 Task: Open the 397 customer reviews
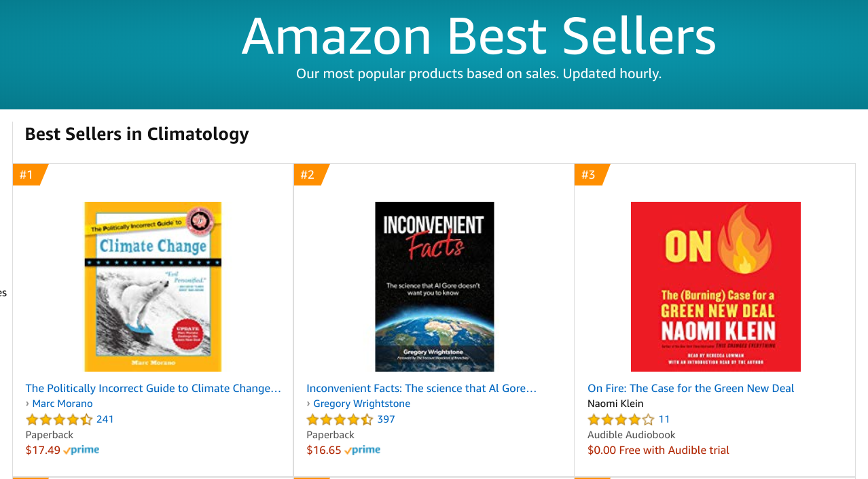click(x=386, y=419)
